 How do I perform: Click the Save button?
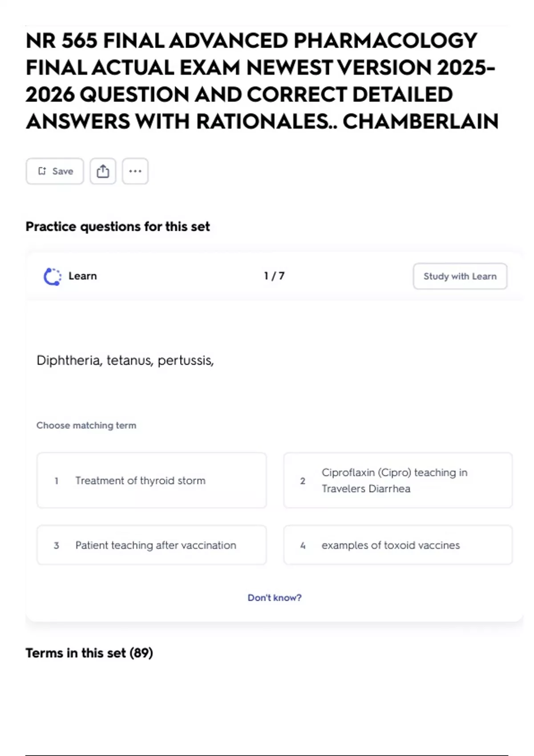point(55,171)
